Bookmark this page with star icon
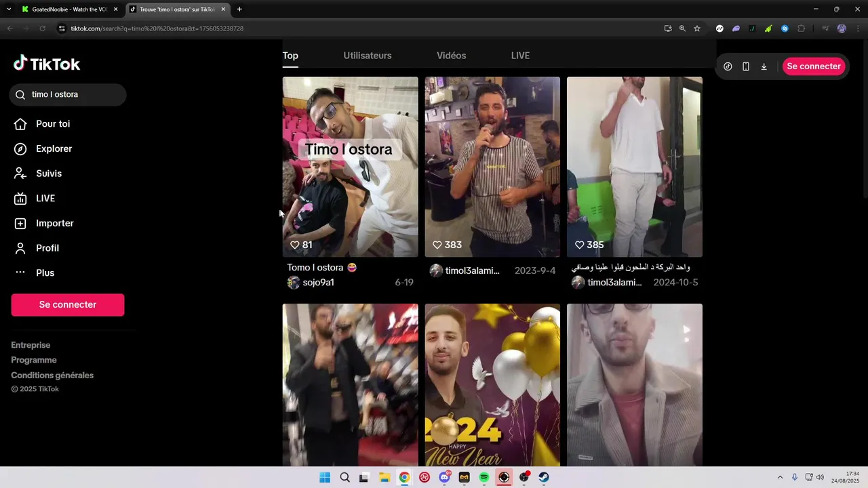Screen dimensions: 868x488 point(697,28)
